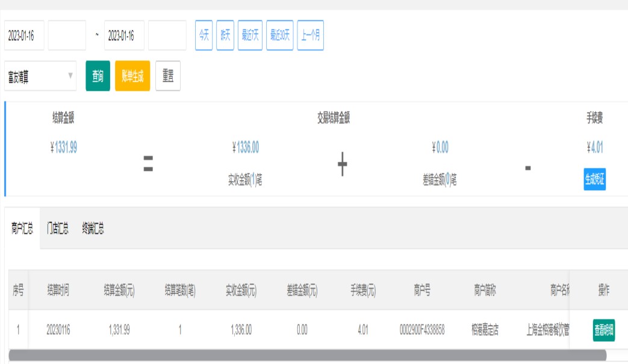Click the 重置 reset button

click(168, 76)
